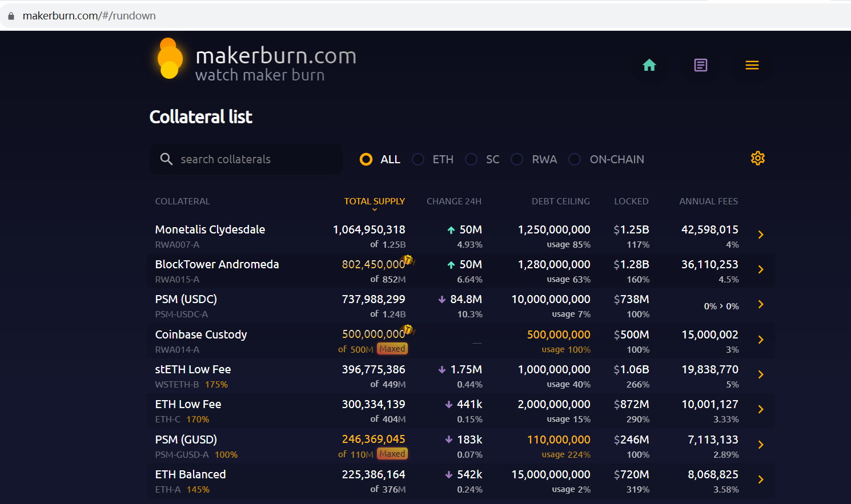The image size is (851, 504).
Task: Click the 84.8M change value
Action: coord(466,299)
